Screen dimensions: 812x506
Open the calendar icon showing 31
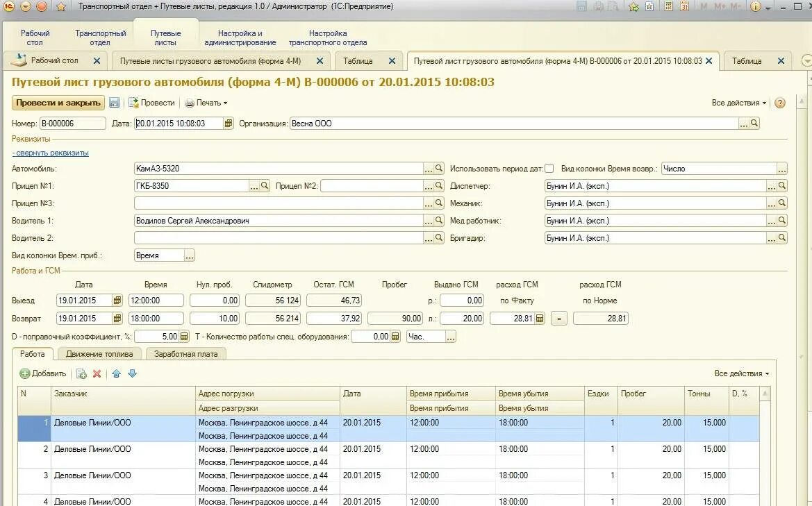(684, 7)
